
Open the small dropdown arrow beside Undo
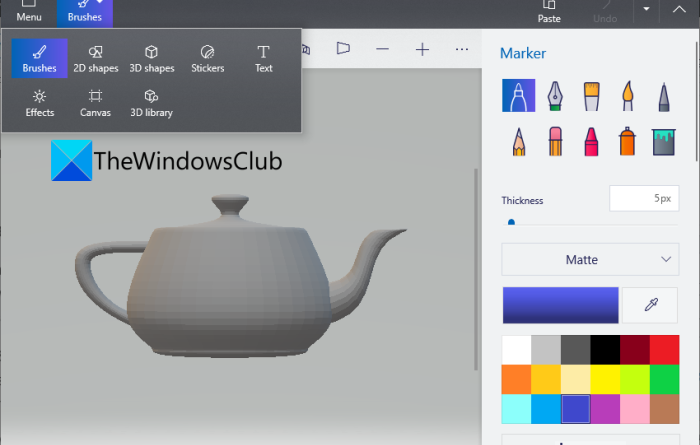[646, 9]
